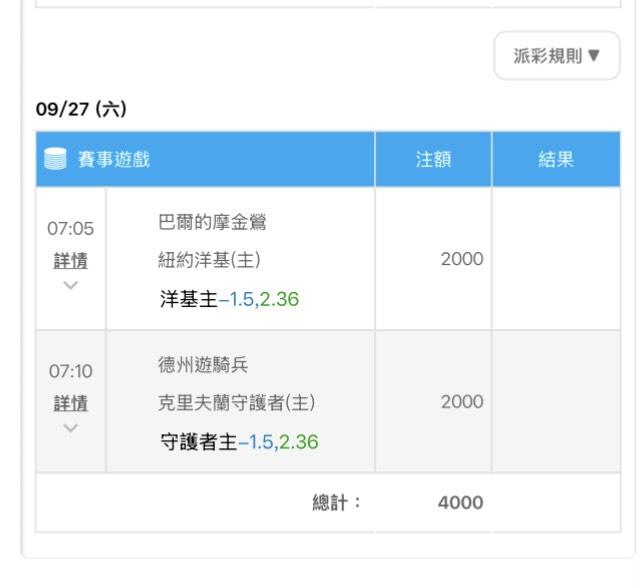This screenshot has width=639, height=585.
Task: Click the 2000 stake for Guardians game
Action: 462,402
